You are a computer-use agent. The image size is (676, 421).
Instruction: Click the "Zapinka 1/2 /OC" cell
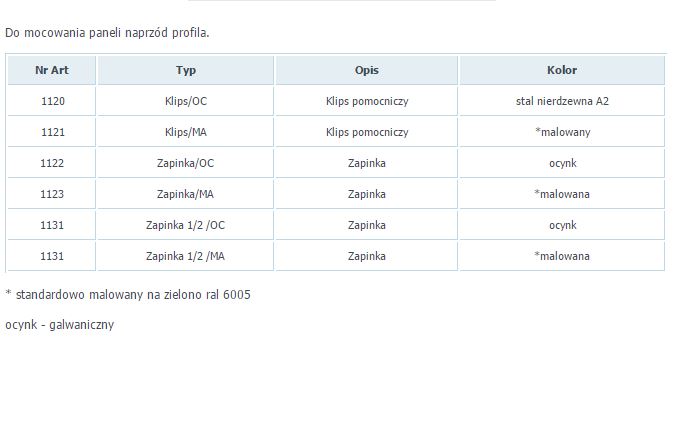pos(185,225)
